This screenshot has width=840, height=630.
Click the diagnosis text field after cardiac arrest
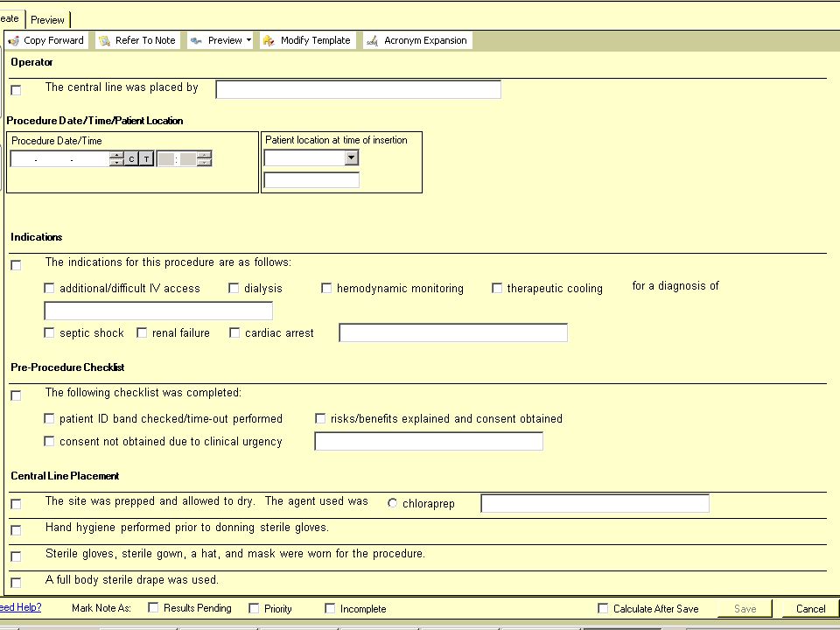tap(453, 332)
